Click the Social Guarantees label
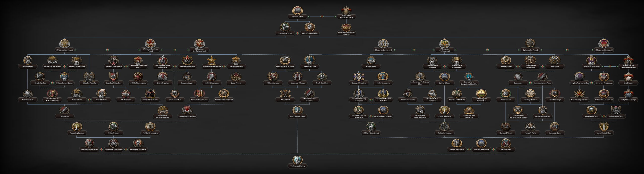Image resolution: width=644 pixels, height=174 pixels. coord(383,83)
